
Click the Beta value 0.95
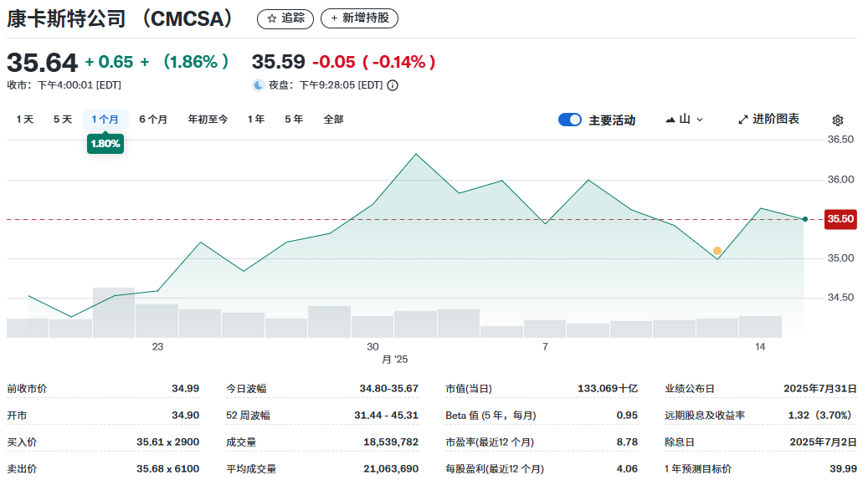[627, 416]
